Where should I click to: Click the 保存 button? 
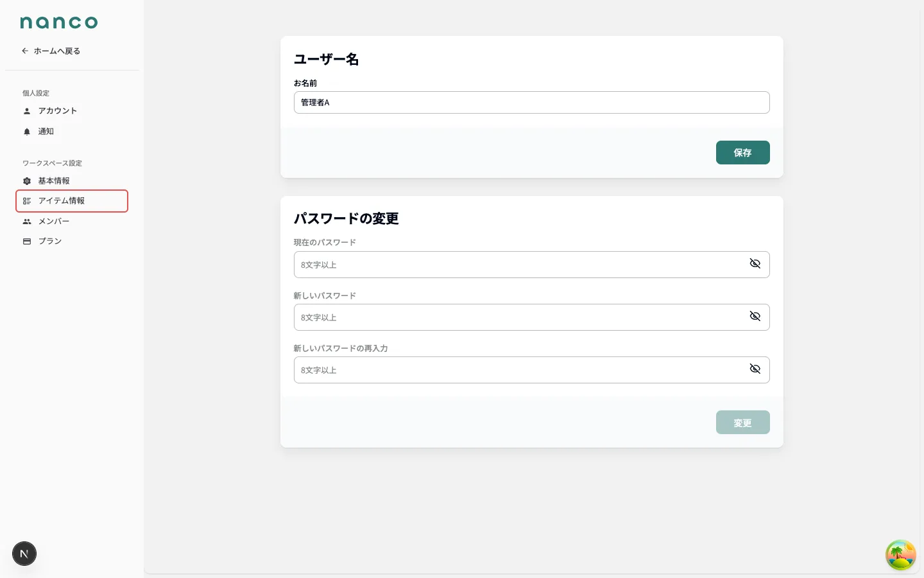tap(742, 152)
